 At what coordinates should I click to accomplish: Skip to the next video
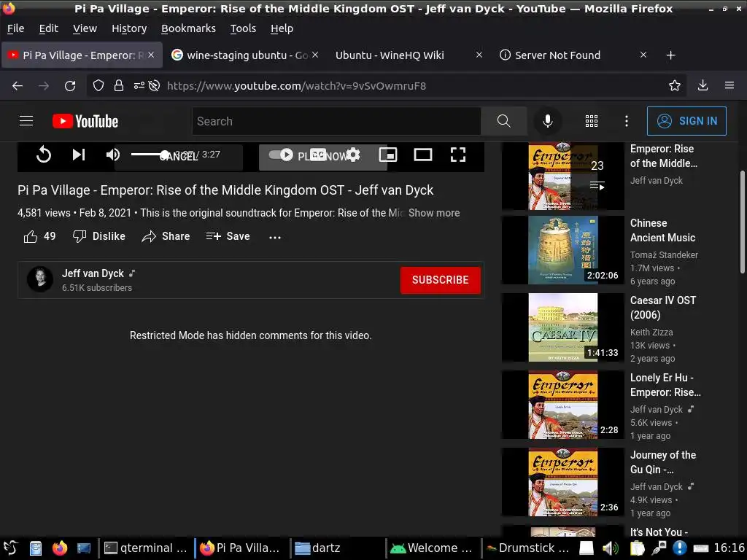[79, 155]
